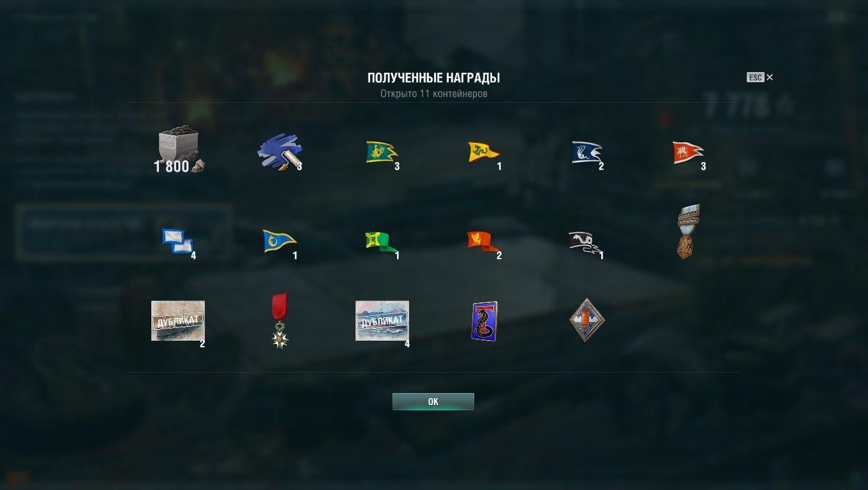Select the yellow dragon pennant flag
868x490 pixels.
(x=484, y=152)
